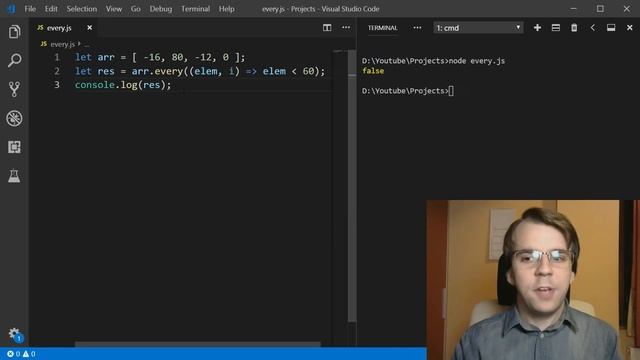Viewport: 640px width, 360px height.
Task: Minimize the VS Code window
Action: point(573,9)
